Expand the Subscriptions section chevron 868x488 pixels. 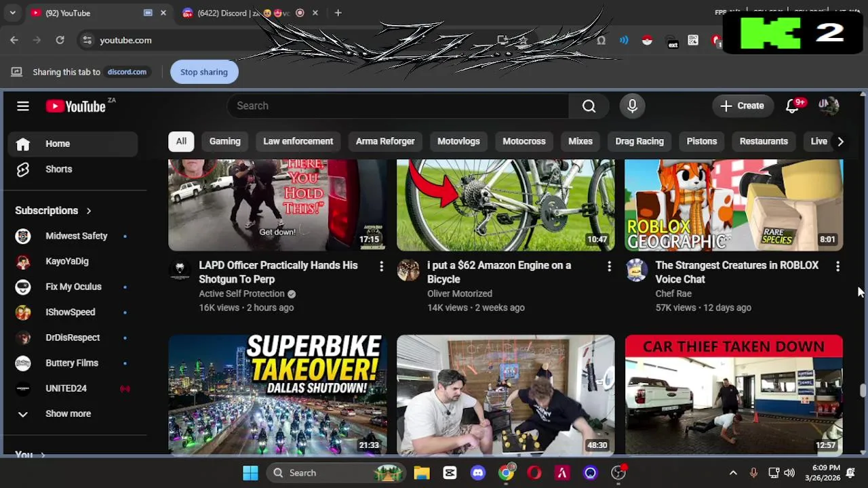click(88, 211)
